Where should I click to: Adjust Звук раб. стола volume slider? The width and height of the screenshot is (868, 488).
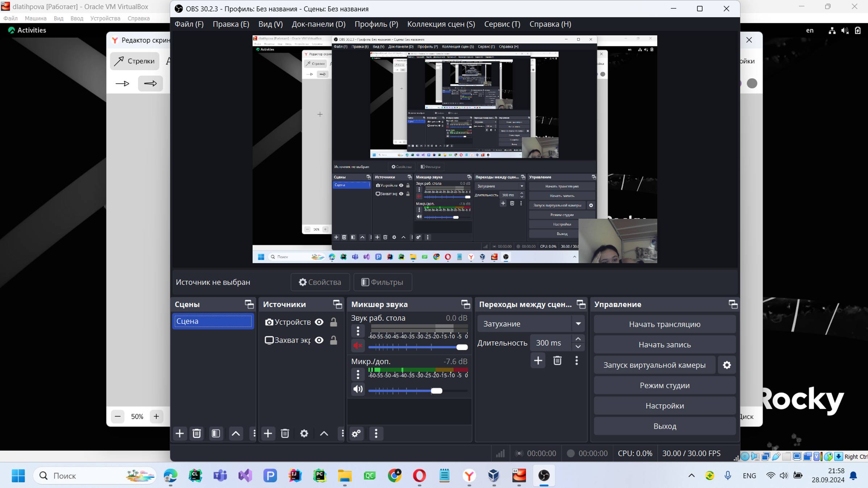[418, 347]
